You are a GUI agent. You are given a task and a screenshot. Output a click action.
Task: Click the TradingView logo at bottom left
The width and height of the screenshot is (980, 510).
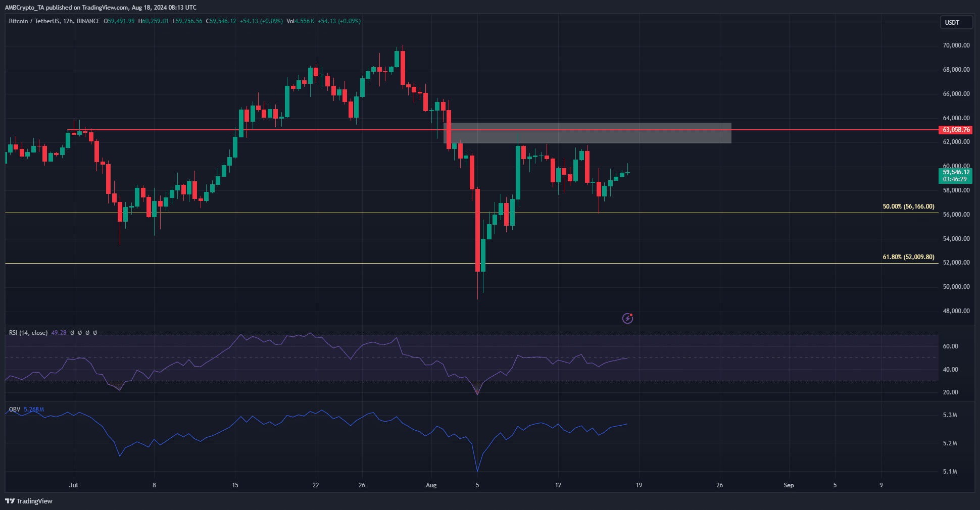[x=29, y=501]
